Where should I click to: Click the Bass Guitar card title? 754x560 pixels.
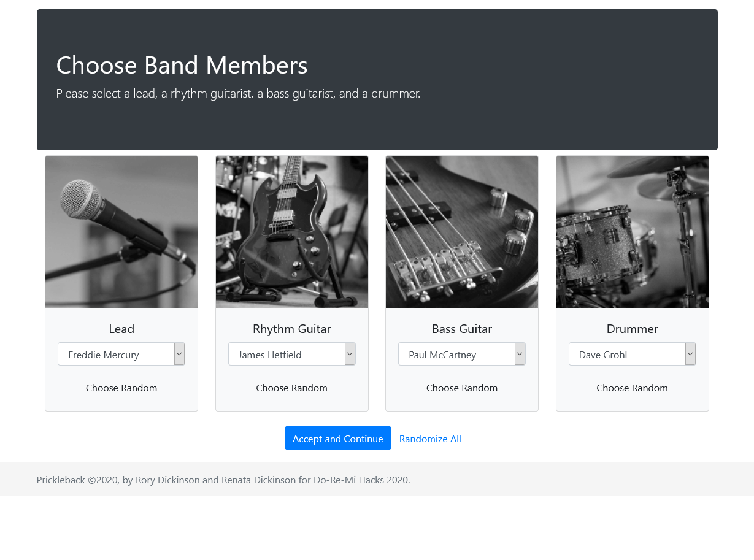[462, 329]
